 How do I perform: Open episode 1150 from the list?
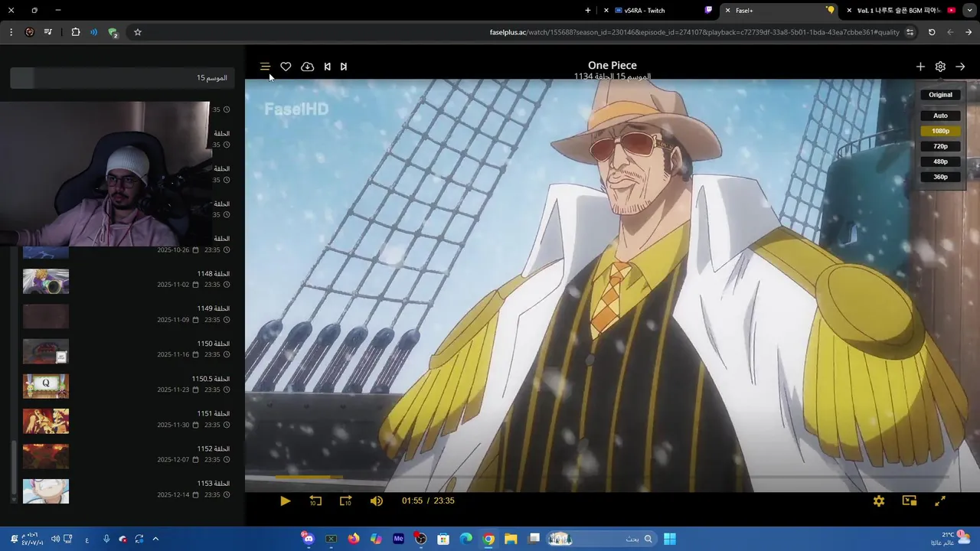click(126, 350)
